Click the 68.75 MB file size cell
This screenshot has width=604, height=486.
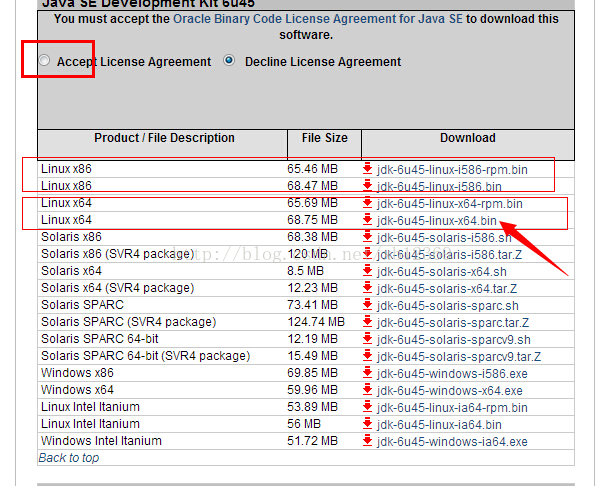312,220
